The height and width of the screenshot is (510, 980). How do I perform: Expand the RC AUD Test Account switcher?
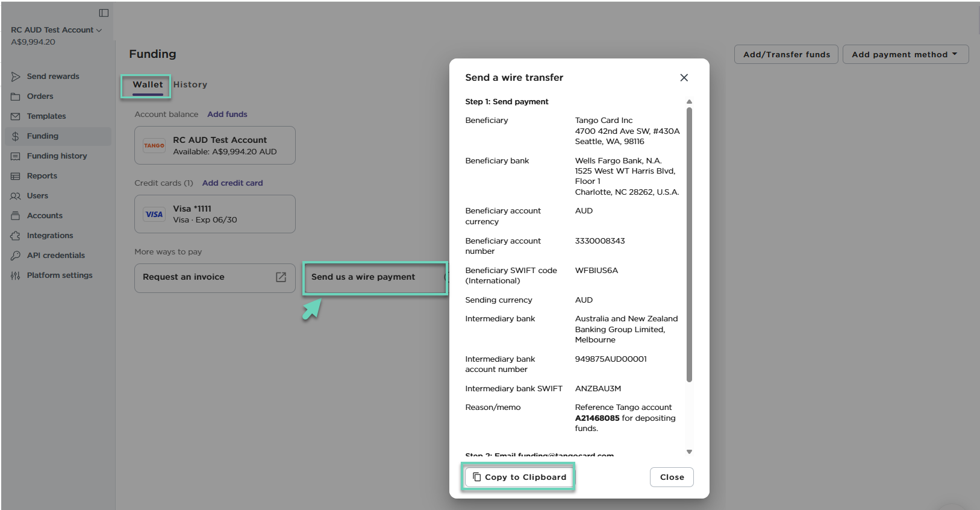point(56,30)
